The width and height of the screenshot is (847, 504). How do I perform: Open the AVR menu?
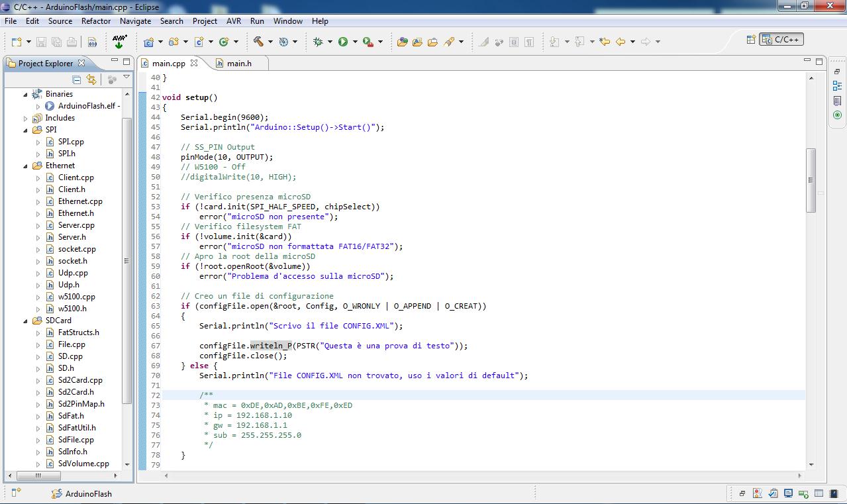(234, 21)
